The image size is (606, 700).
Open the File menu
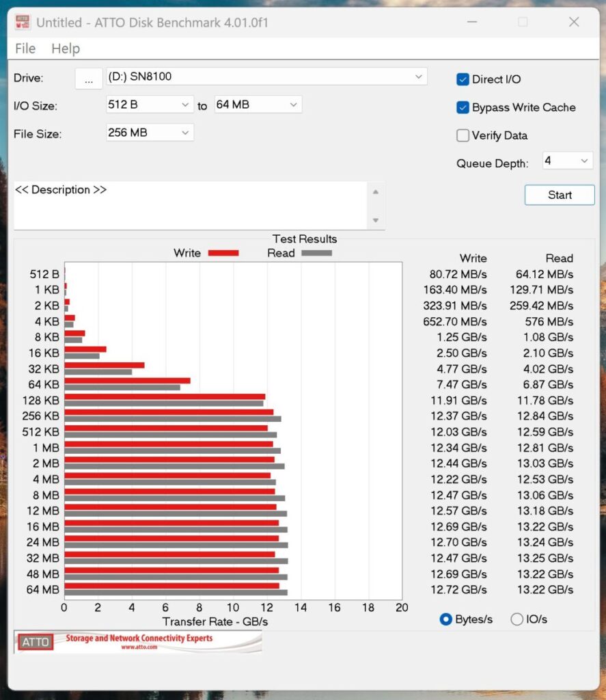coord(25,49)
